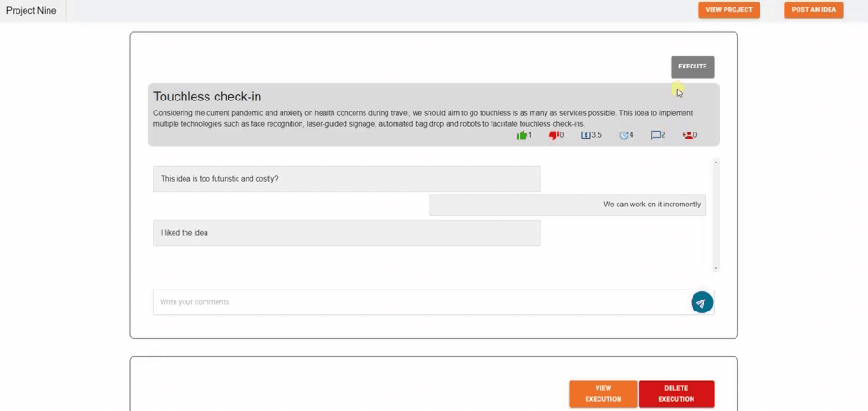Screen dimensions: 868x411
Task: Click the red add-person icon
Action: pyautogui.click(x=687, y=135)
